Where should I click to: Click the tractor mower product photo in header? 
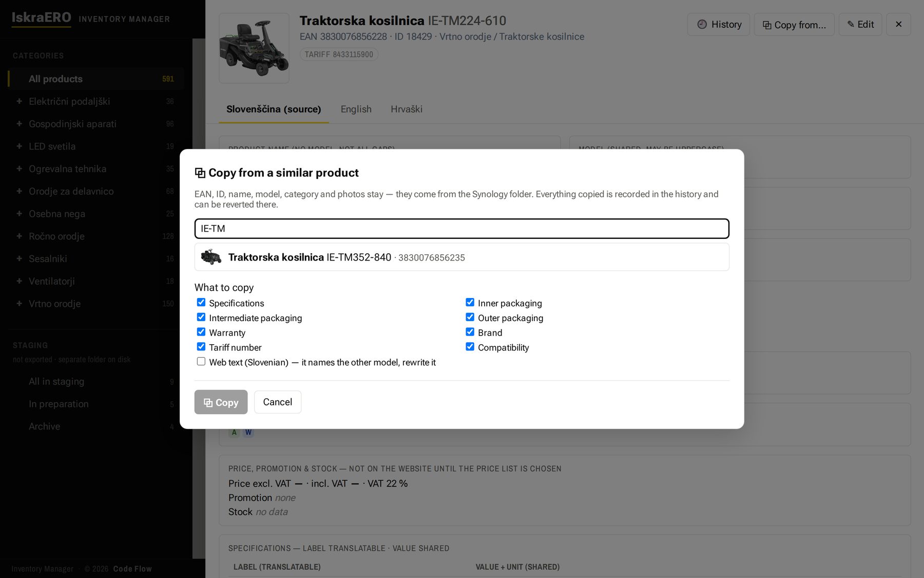(x=254, y=48)
